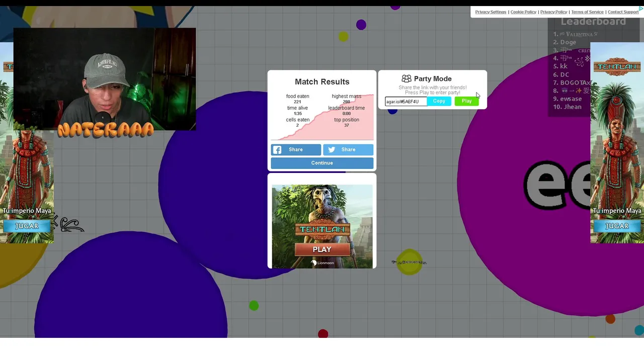
Task: Click the green Play party button
Action: tap(467, 102)
